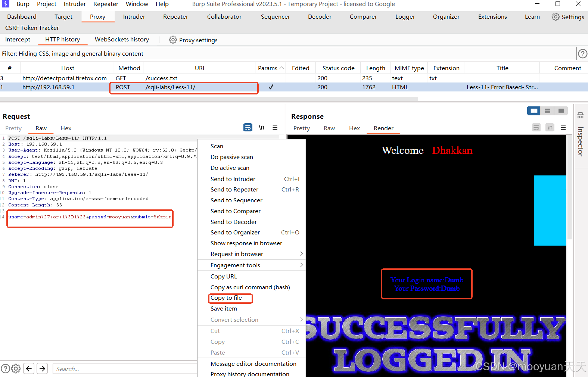Open the Response panel hamburger menu
This screenshot has height=377, width=588.
(x=563, y=128)
